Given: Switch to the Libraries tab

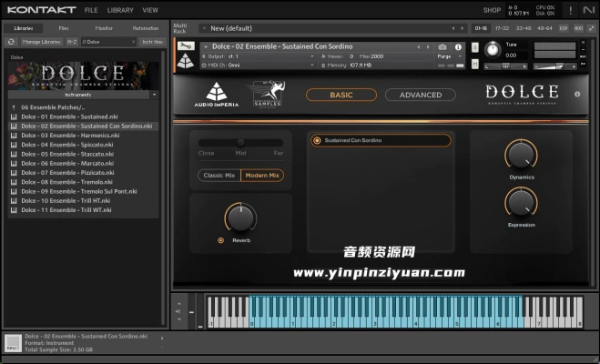Looking at the screenshot, I should (x=24, y=28).
